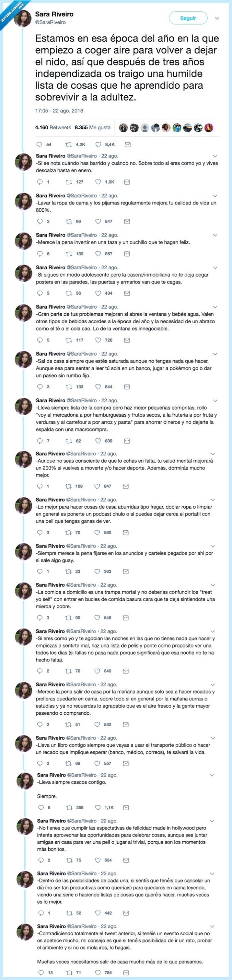This screenshot has width=232, height=980.
Task: Reply to the main tweet with 54 replies
Action: [x=39, y=145]
